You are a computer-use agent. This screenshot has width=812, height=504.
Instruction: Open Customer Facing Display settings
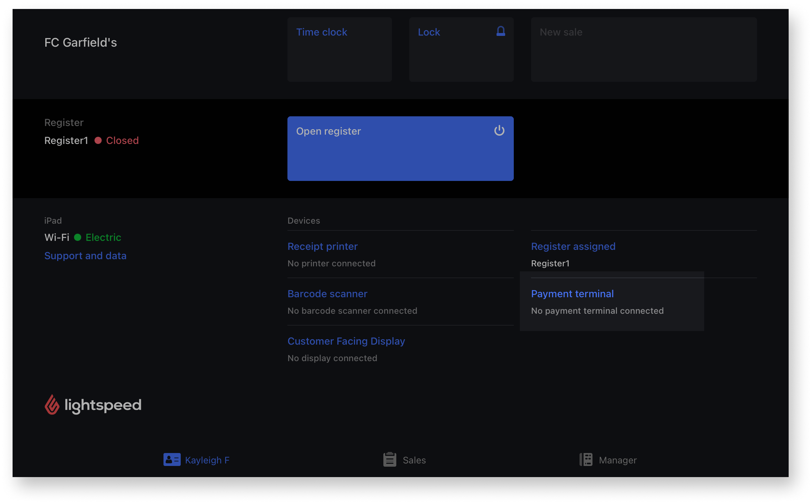click(346, 341)
